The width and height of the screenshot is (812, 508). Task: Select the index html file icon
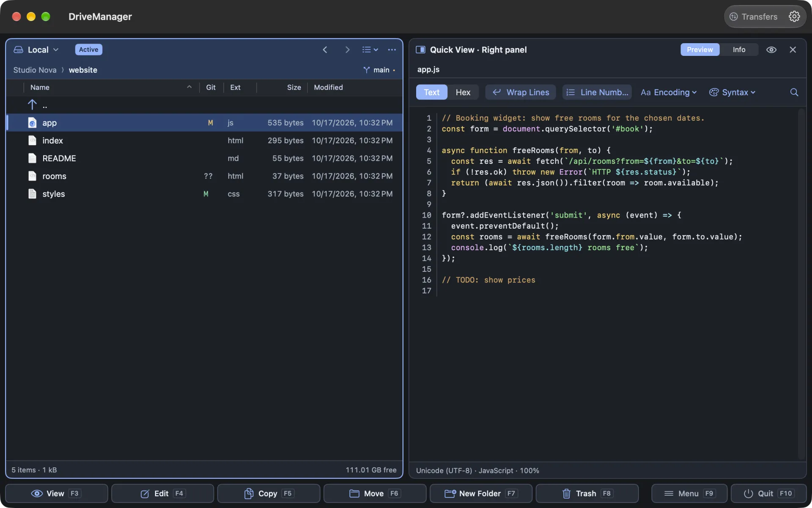(32, 140)
